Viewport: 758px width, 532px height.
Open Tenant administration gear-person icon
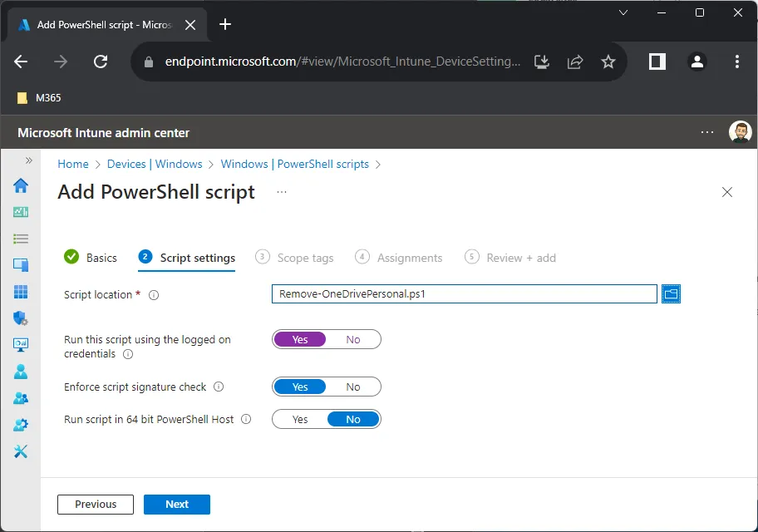[21, 425]
